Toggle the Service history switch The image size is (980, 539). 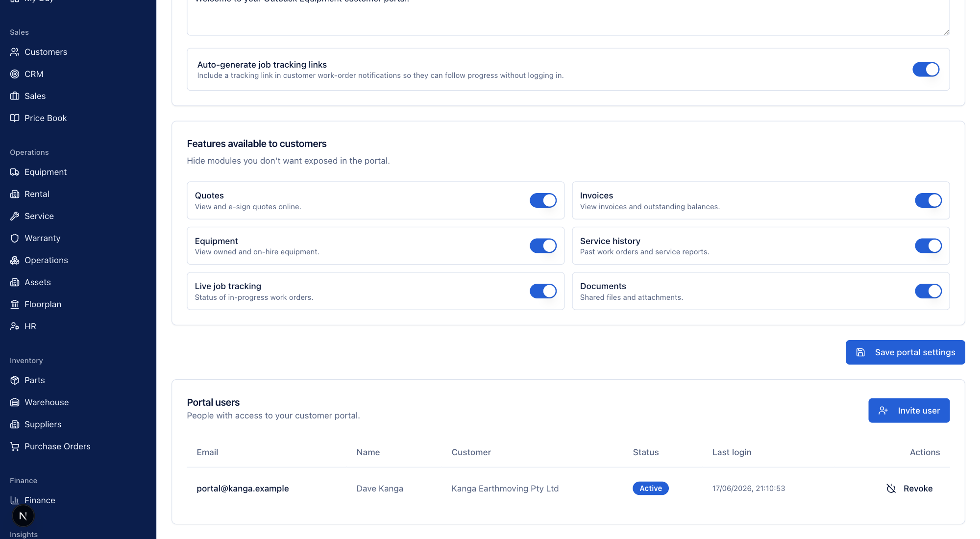tap(928, 246)
